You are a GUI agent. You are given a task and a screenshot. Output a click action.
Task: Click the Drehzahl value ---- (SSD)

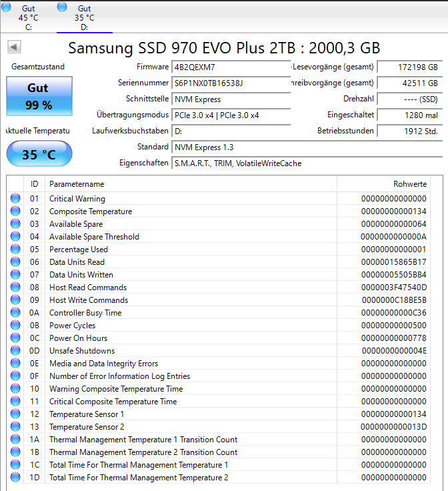(410, 99)
